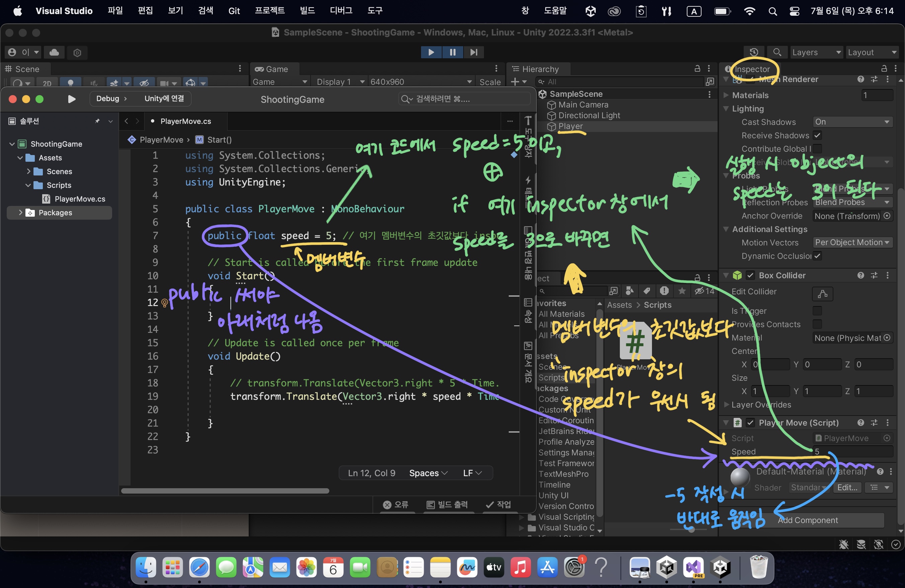The height and width of the screenshot is (588, 905).
Task: Open Visual Studio from the dock
Action: click(x=693, y=568)
